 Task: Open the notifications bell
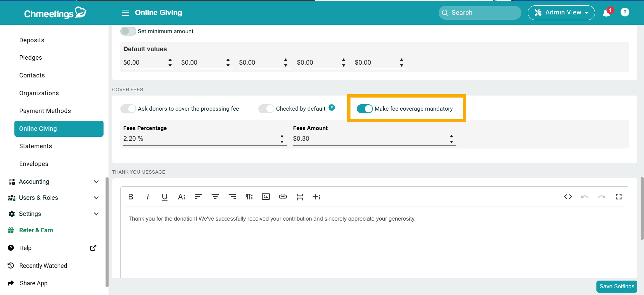[x=606, y=13]
